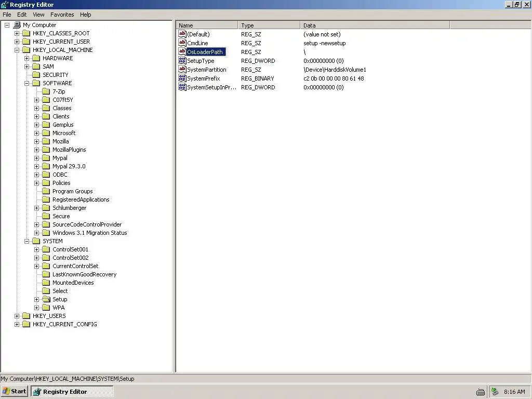Select the SourceCodeControlProvider key
The height and width of the screenshot is (399, 532).
point(87,224)
